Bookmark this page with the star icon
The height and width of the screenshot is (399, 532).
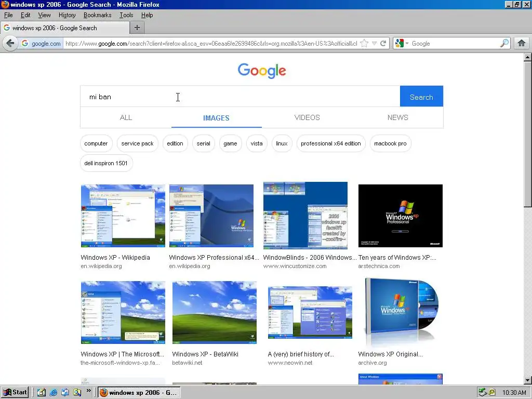364,43
